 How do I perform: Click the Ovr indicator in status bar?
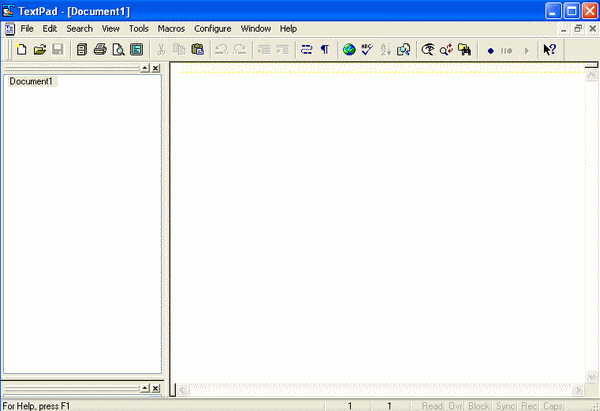coord(455,406)
